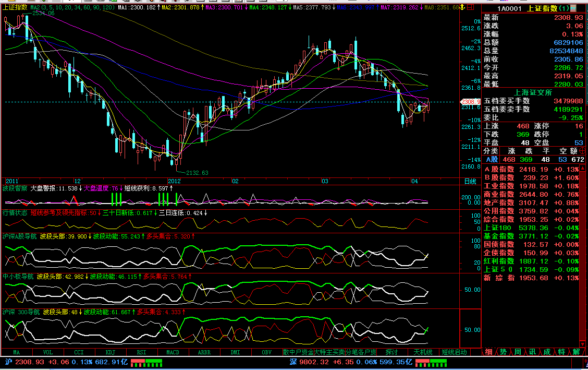Select the 企债指数 row
Viewport: 588px width, 370px height.
coord(531,253)
